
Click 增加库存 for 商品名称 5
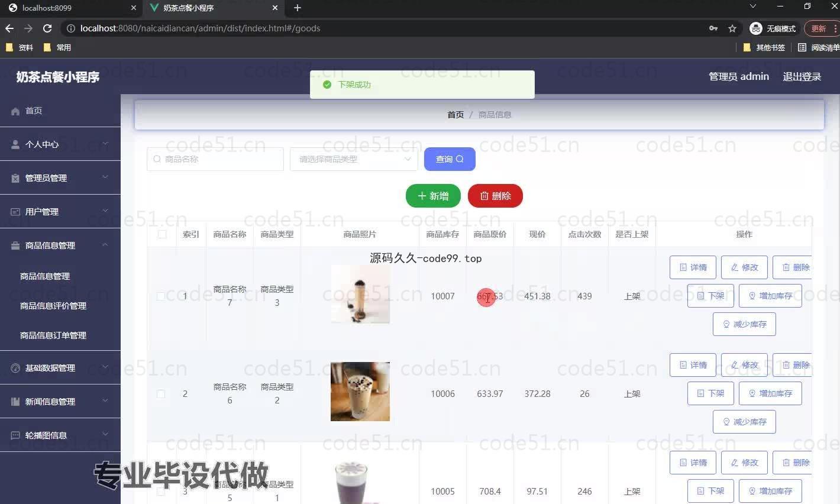[770, 491]
